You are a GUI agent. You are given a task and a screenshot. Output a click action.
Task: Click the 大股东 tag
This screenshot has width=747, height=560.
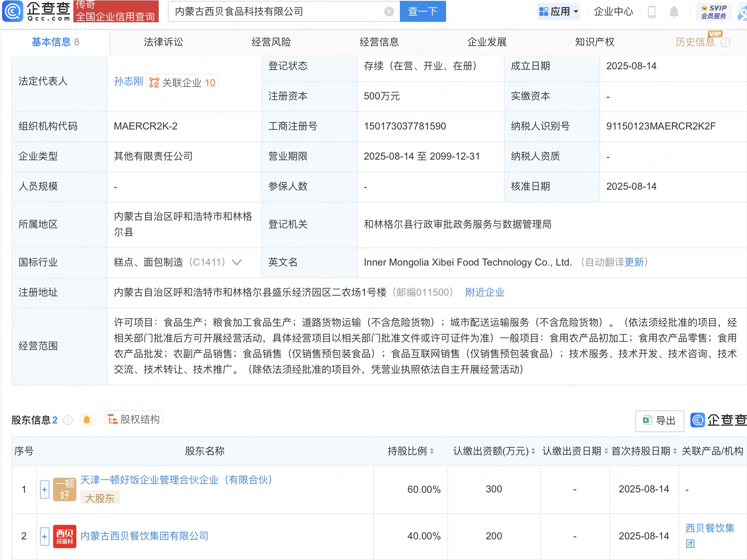(100, 498)
